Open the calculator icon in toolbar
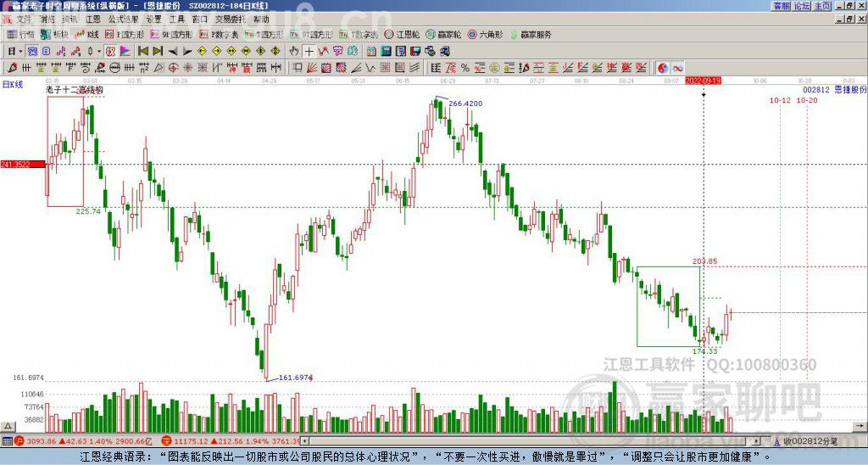 (387, 52)
